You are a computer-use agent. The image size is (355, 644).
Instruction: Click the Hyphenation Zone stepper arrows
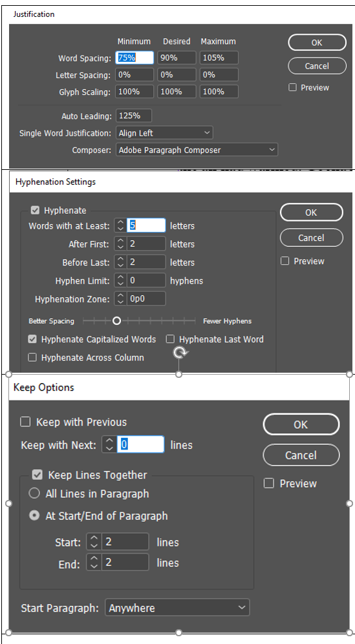(120, 298)
